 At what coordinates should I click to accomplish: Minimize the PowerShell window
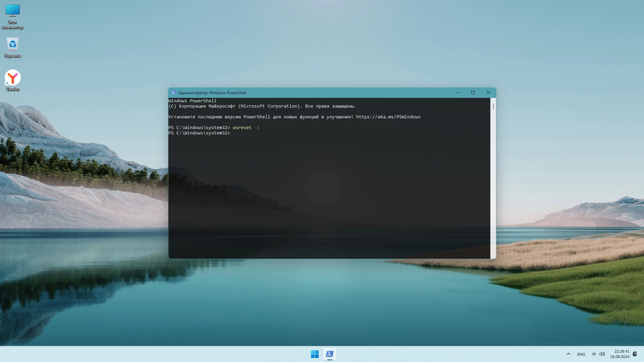458,93
